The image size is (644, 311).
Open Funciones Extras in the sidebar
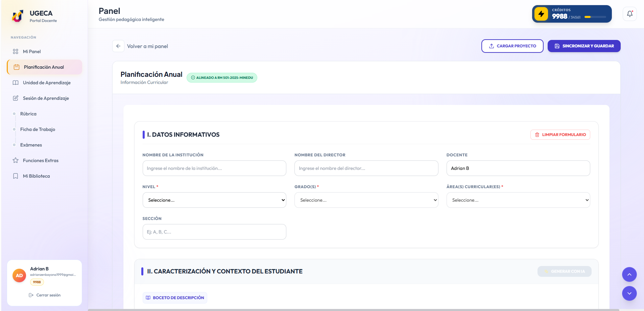[41, 160]
